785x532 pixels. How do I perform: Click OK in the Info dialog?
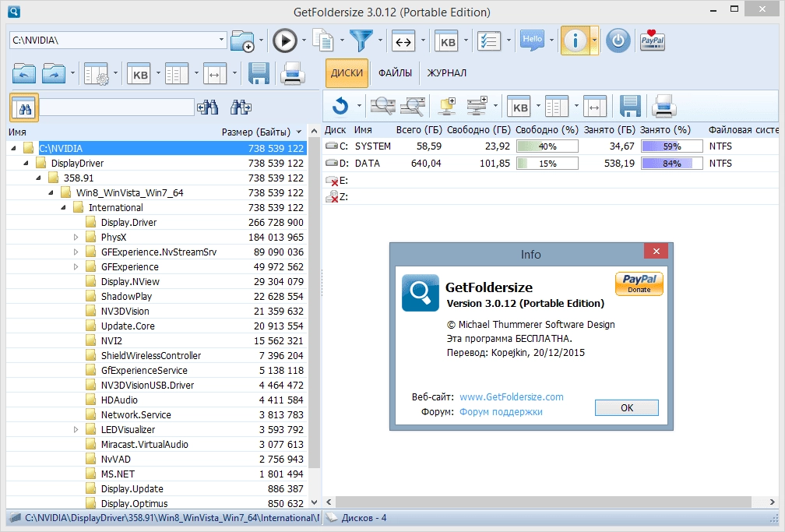(x=627, y=408)
